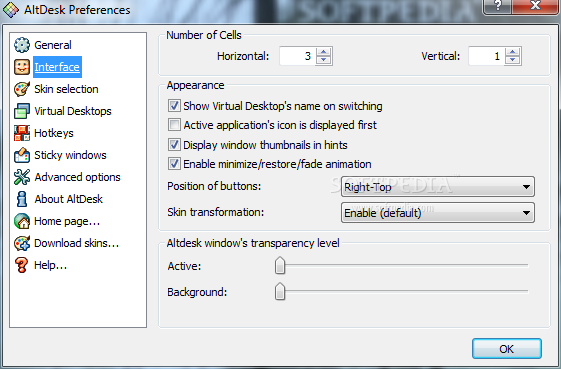Click the Horizontal cells number field
This screenshot has width=561, height=369.
(x=298, y=56)
